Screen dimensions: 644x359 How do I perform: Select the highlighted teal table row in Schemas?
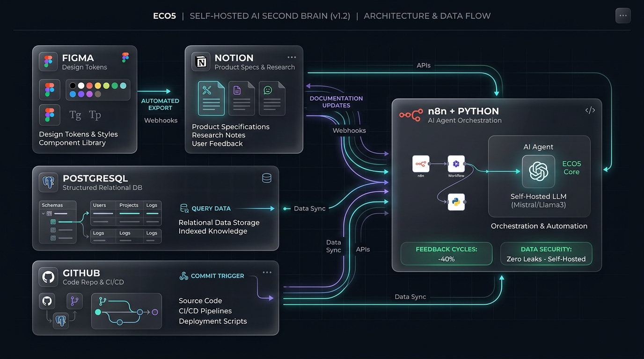(x=62, y=222)
